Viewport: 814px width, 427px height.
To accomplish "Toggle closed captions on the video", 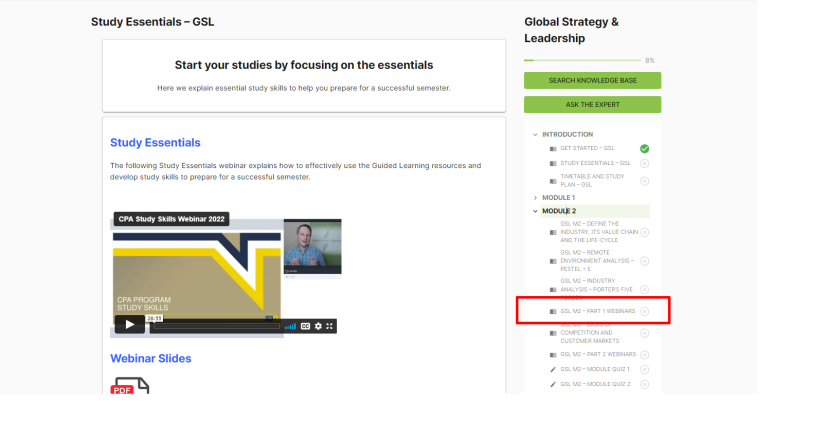I will coord(305,326).
